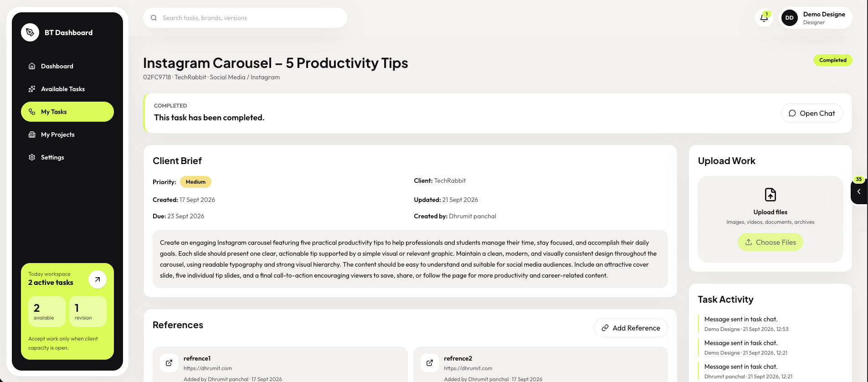Viewport: 868px width, 382px height.
Task: Click Message sent activity at 12:53
Action: pos(746,324)
